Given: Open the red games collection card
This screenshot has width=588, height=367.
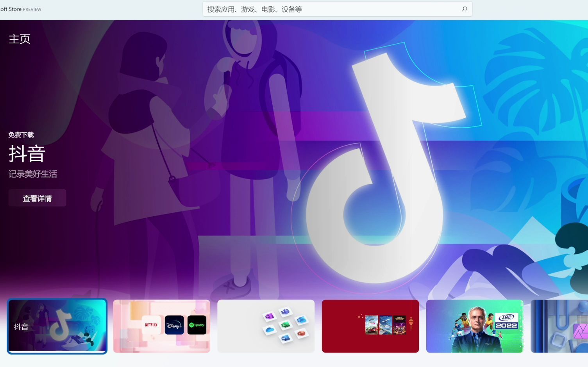Looking at the screenshot, I should (x=370, y=326).
